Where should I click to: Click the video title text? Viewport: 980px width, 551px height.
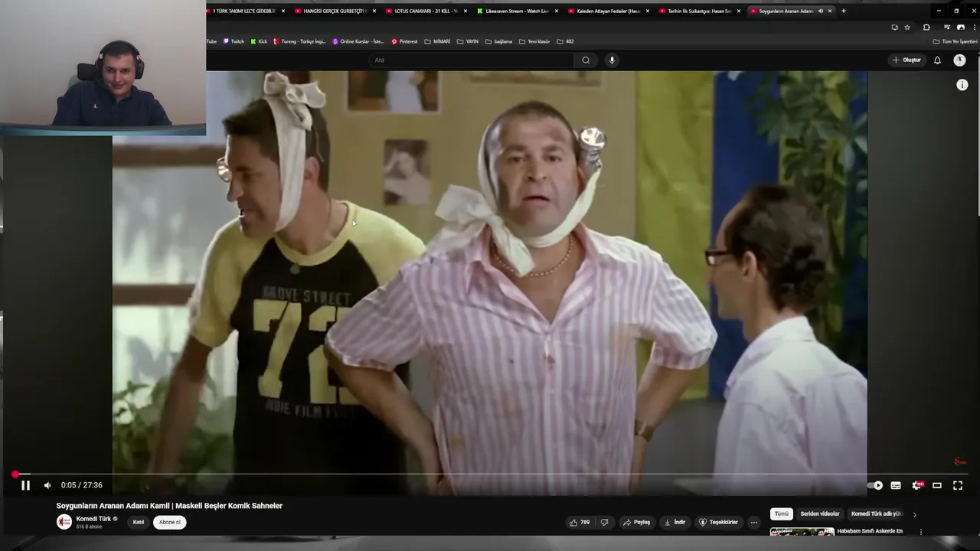click(169, 506)
